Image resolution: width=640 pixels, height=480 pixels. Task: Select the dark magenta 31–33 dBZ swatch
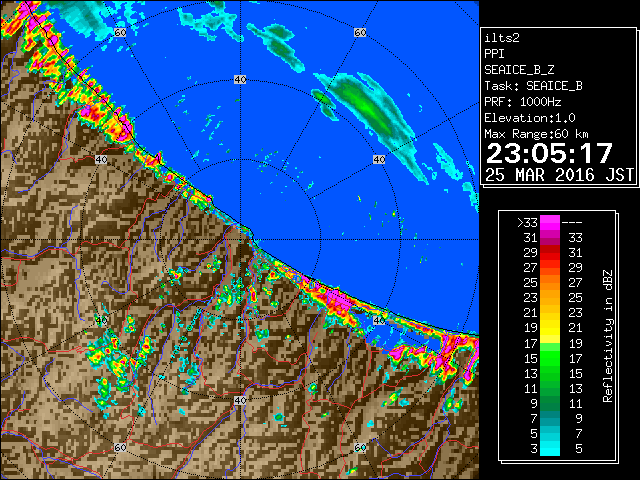tap(550, 238)
